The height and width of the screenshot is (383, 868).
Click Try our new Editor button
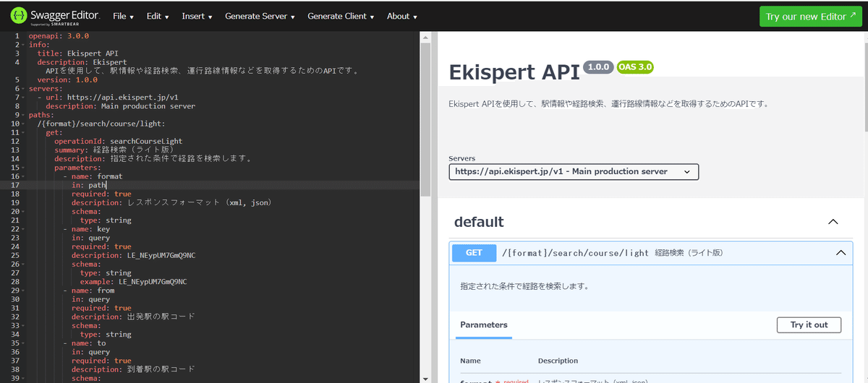(x=811, y=16)
